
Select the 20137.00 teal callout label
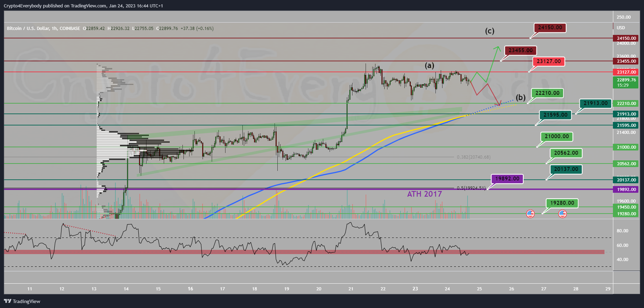pos(566,169)
